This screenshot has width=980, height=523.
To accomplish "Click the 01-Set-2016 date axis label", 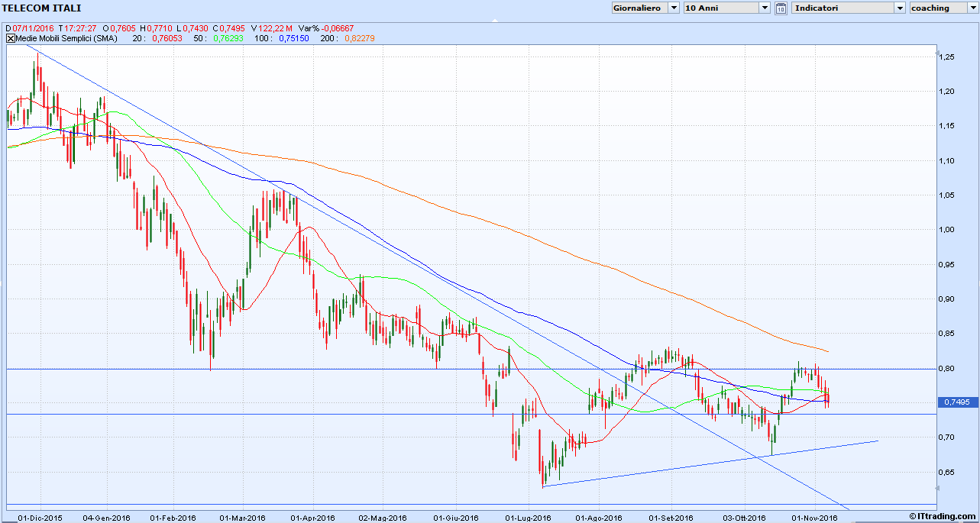I will coord(672,517).
